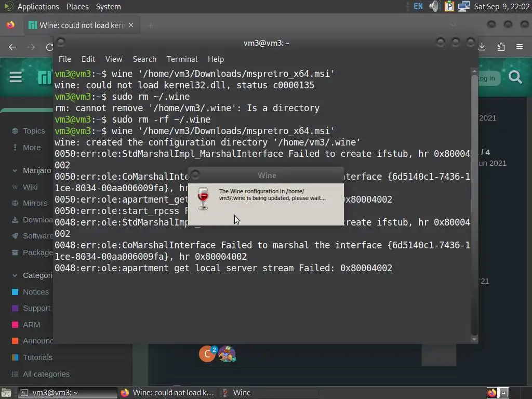
Task: Open the terminal File menu
Action: (65, 59)
